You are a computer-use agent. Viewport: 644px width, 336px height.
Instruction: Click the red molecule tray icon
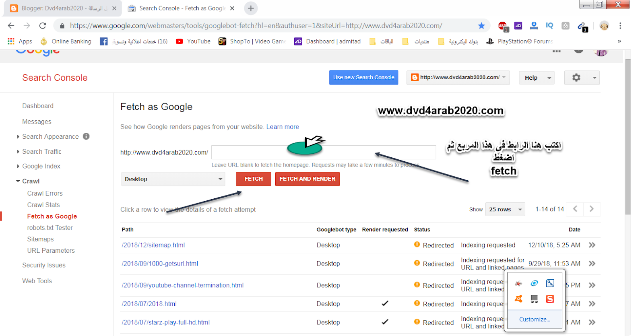tap(518, 283)
